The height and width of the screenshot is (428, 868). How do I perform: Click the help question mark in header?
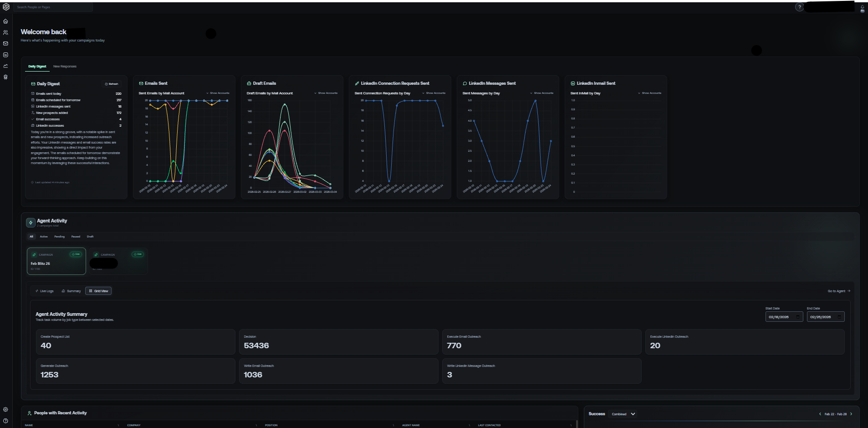(799, 7)
